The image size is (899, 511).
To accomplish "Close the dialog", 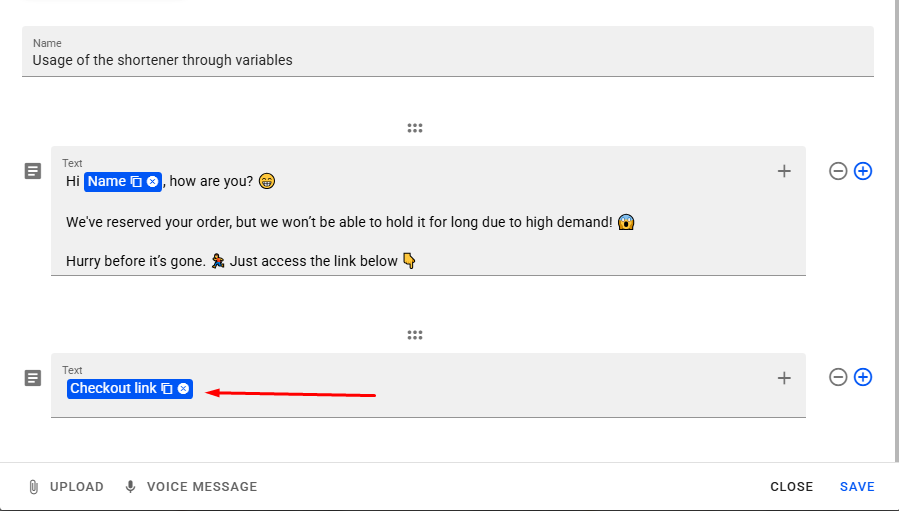I will click(791, 487).
